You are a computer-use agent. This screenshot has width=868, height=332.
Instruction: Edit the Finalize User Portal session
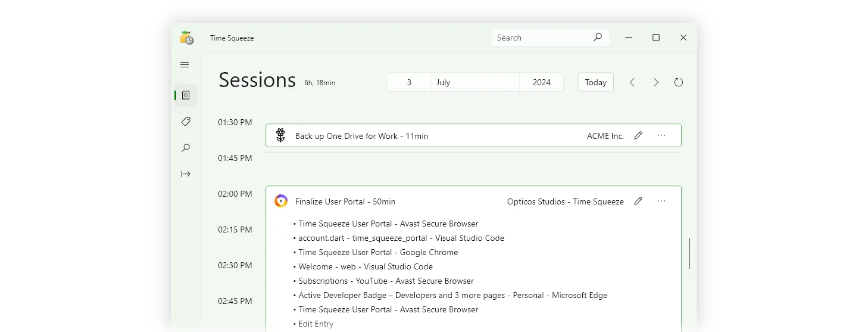638,201
